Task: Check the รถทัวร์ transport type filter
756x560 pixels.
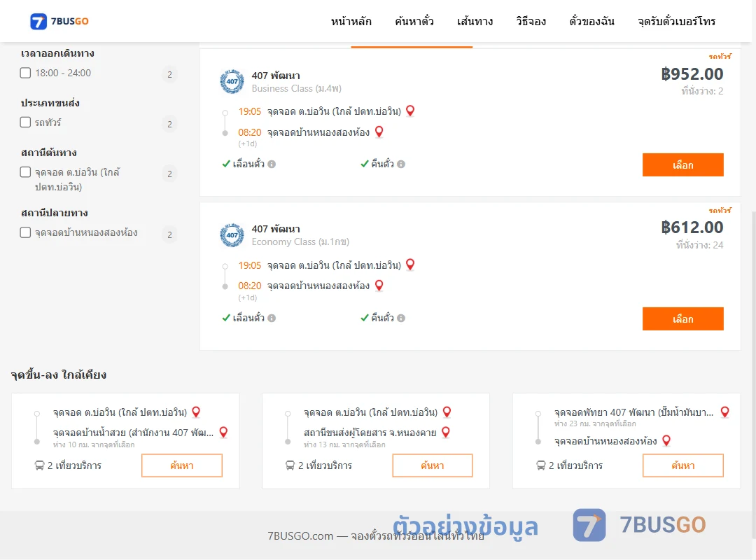Action: coord(26,122)
